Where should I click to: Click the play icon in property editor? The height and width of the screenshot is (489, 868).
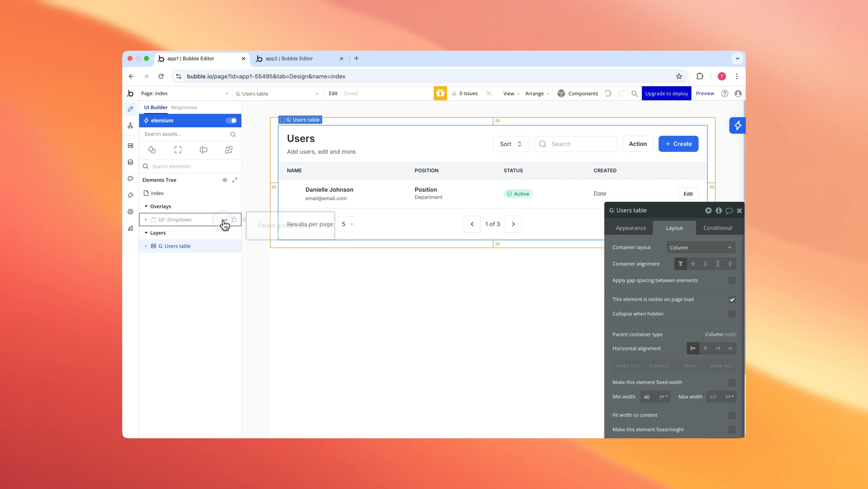tap(708, 210)
